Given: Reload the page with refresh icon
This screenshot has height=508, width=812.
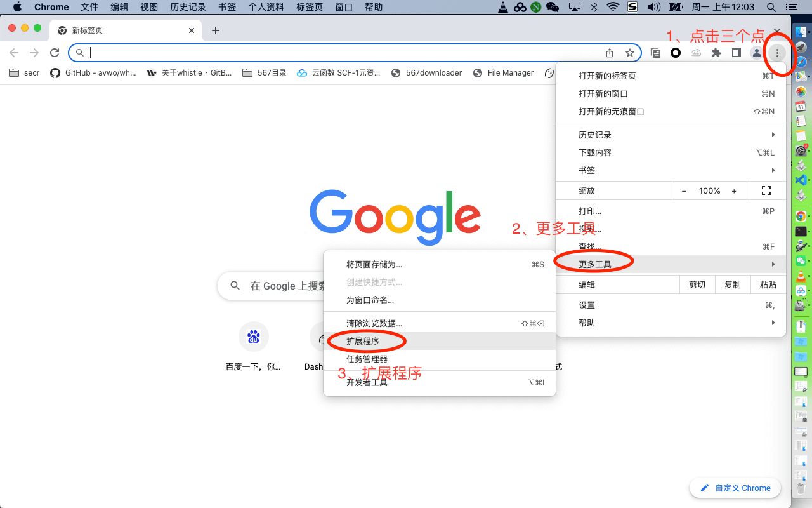Looking at the screenshot, I should (x=55, y=53).
